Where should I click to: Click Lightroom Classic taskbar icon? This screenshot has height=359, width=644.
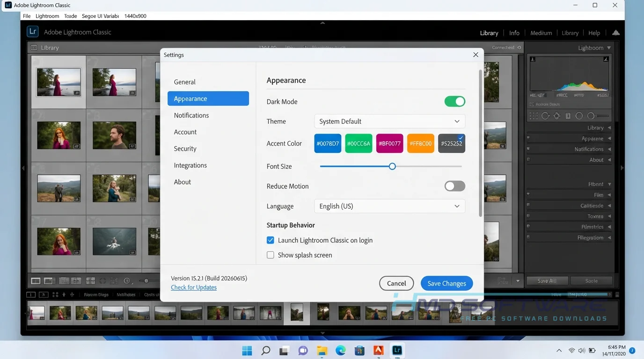[x=397, y=350]
